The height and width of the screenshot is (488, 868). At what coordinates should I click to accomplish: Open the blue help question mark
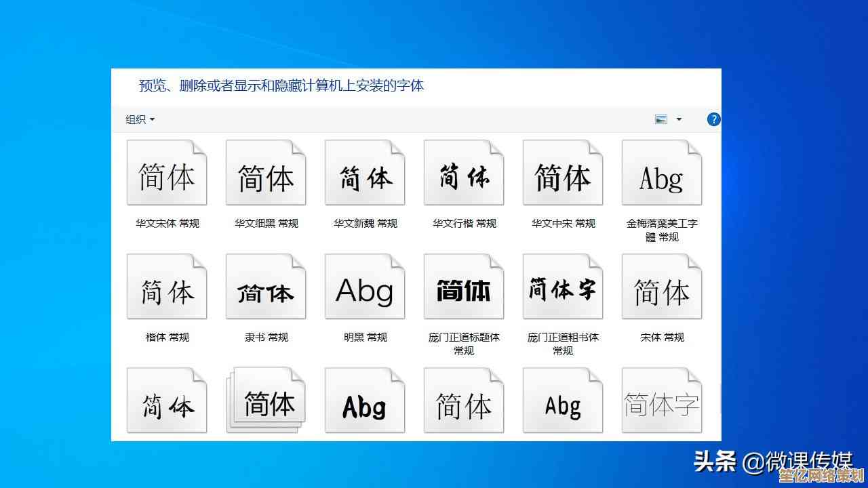713,119
